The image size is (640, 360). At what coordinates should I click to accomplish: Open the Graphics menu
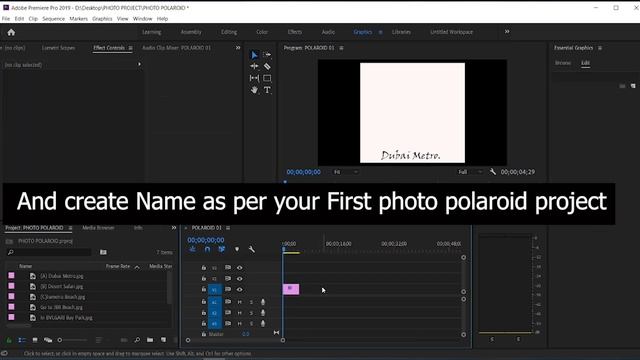coord(102,19)
